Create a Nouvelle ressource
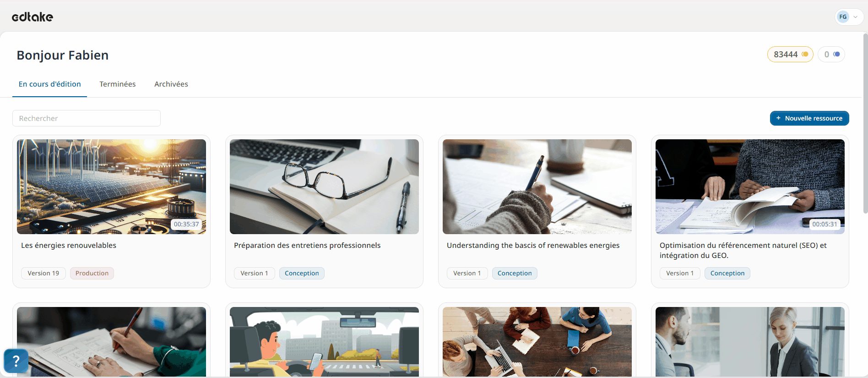The image size is (868, 378). pyautogui.click(x=809, y=118)
